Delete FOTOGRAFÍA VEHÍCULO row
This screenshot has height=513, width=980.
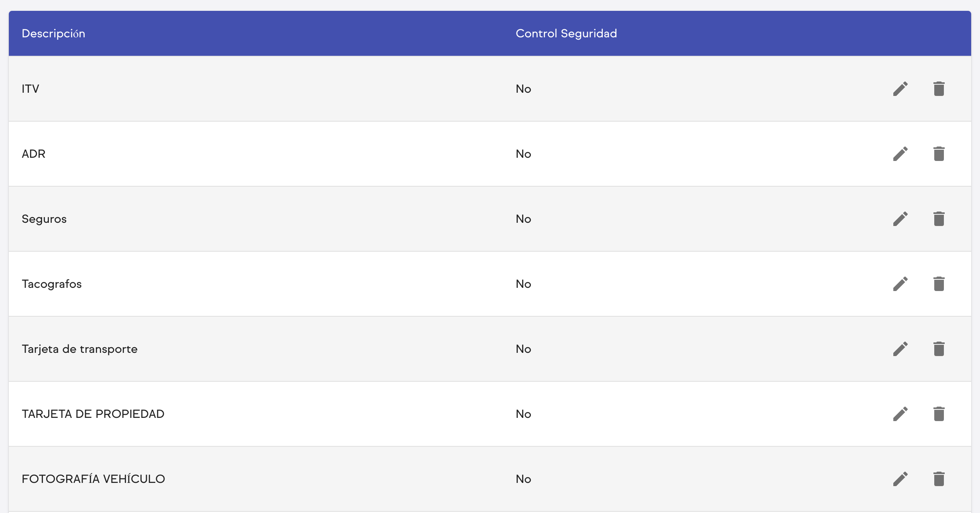(939, 479)
